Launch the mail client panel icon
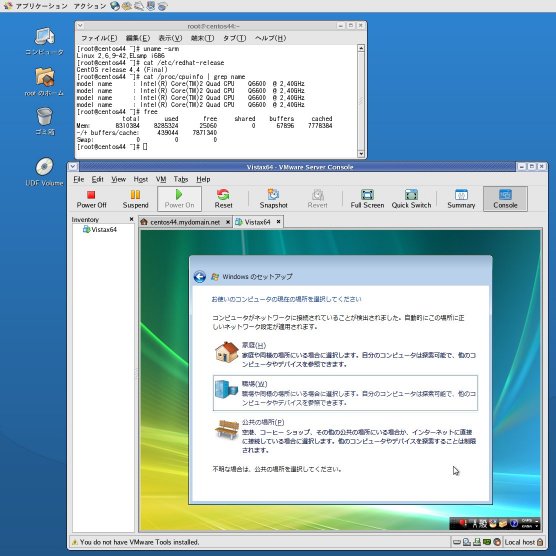 coord(127,6)
